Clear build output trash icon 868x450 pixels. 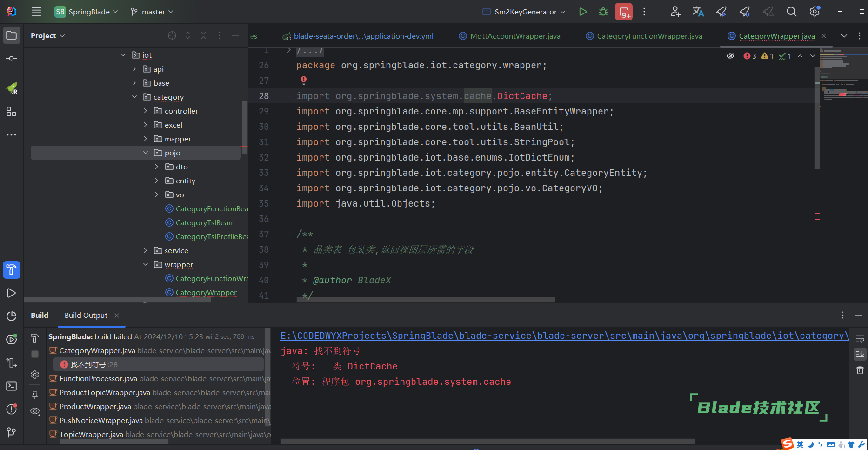pos(860,370)
